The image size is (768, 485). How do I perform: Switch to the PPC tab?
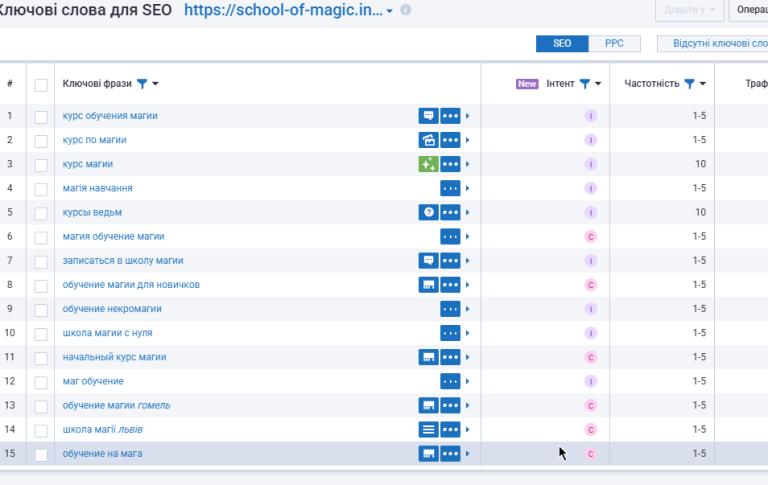coord(614,44)
